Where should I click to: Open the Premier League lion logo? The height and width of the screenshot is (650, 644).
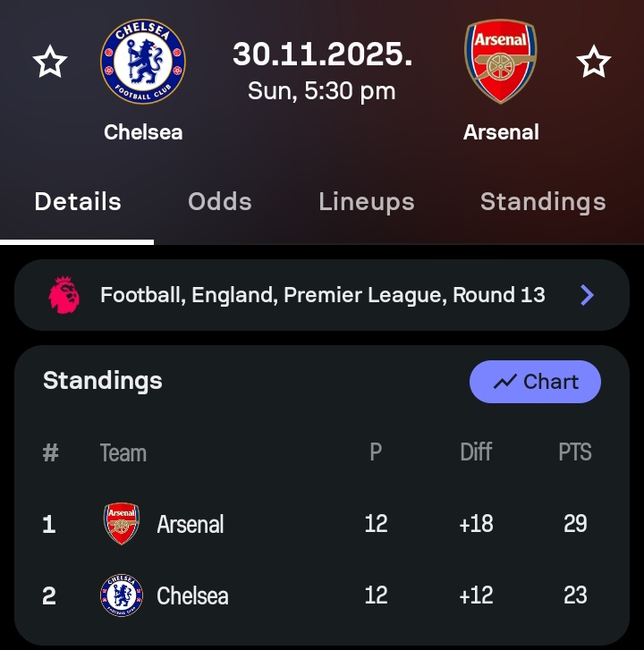point(64,295)
